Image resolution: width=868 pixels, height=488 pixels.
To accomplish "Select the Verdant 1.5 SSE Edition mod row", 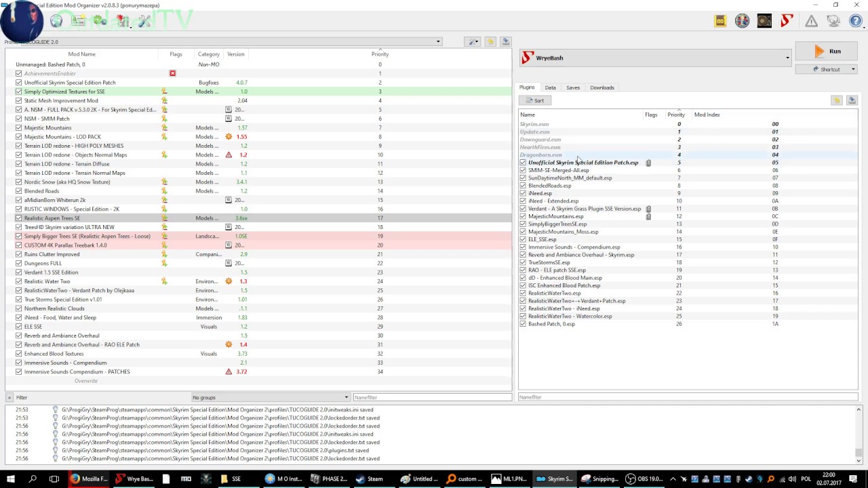I will pos(258,272).
